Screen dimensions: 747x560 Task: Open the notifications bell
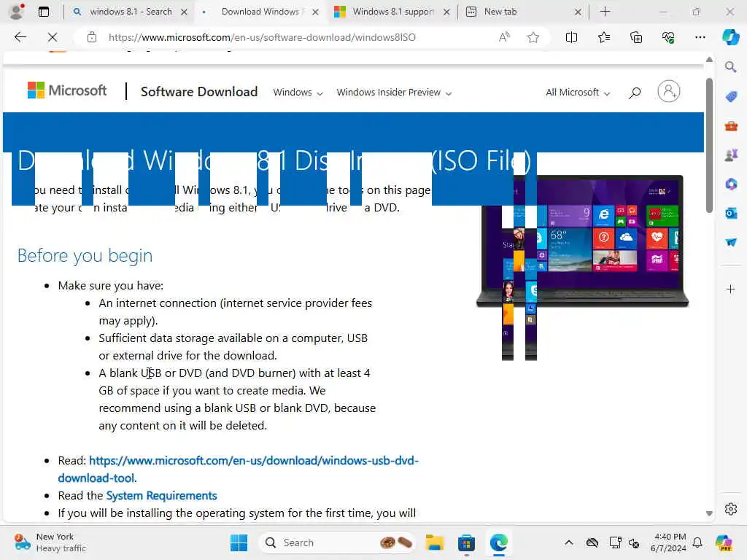coord(697,542)
